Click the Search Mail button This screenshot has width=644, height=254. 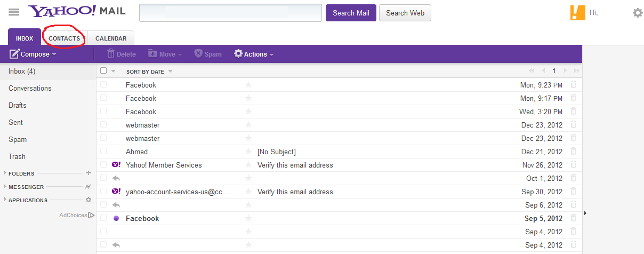coord(351,13)
